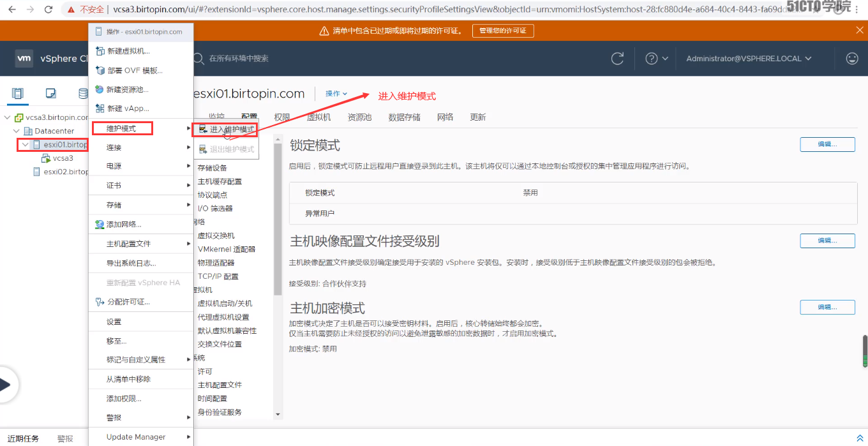This screenshot has height=446, width=868.
Task: Choose 新建 vApp menu entry
Action: (x=140, y=108)
